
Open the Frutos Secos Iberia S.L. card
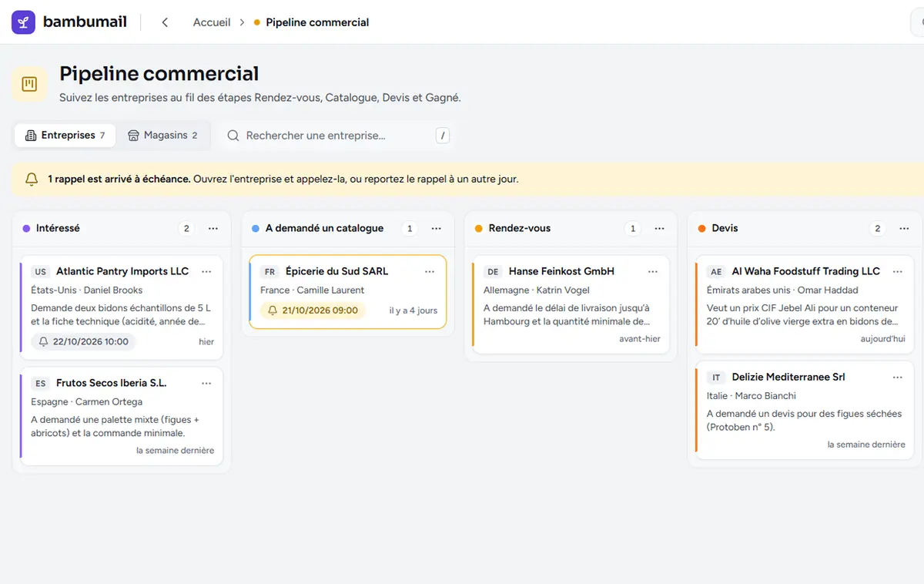(122, 416)
